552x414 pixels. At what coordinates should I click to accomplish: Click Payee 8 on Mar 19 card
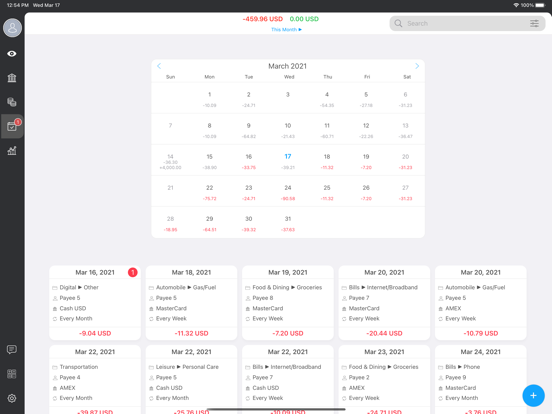263,298
